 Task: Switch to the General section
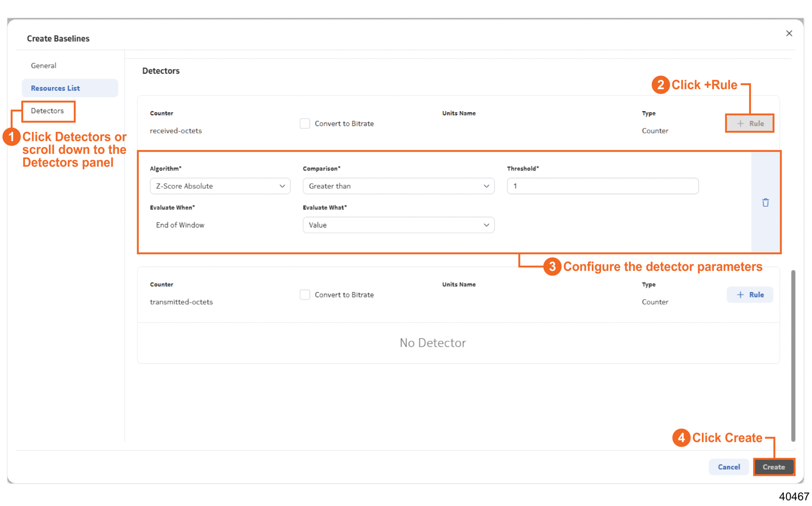pos(43,65)
